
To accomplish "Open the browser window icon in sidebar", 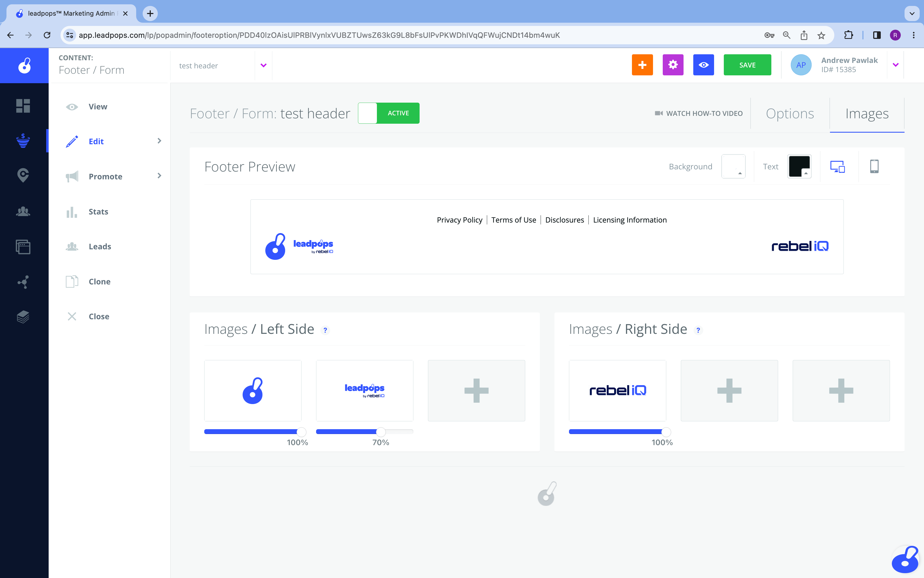I will (x=23, y=247).
